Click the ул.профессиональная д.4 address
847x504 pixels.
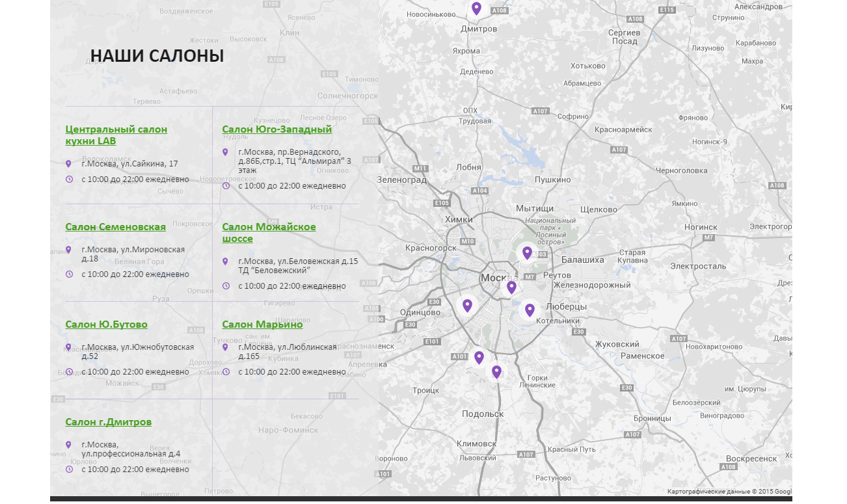pyautogui.click(x=131, y=449)
